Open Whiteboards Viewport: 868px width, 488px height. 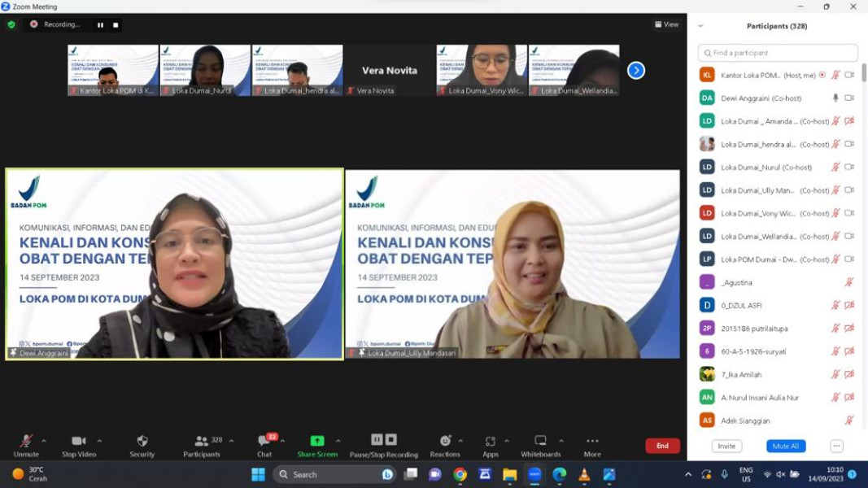(x=539, y=439)
